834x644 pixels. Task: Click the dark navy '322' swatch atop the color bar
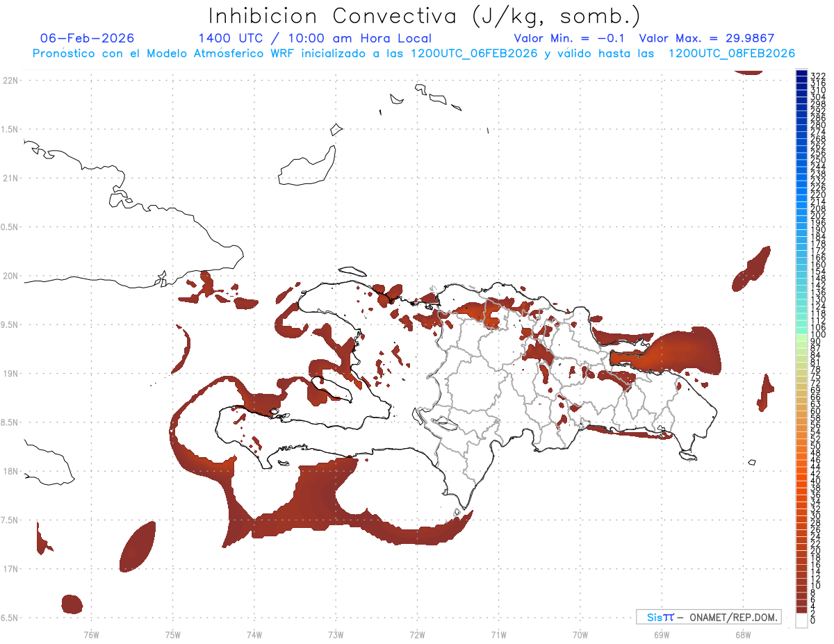click(x=801, y=74)
